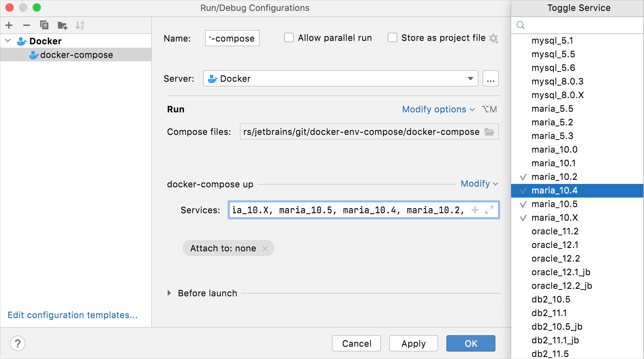Select mysql_5.5 in service list

[x=577, y=54]
